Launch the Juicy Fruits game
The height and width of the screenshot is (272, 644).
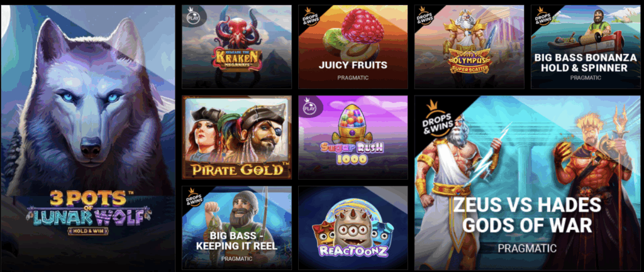click(353, 46)
